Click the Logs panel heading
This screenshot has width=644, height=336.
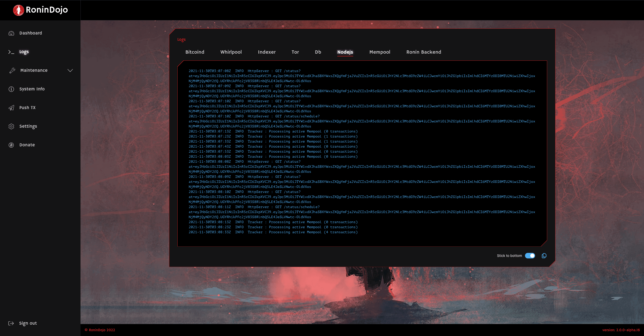pos(181,40)
